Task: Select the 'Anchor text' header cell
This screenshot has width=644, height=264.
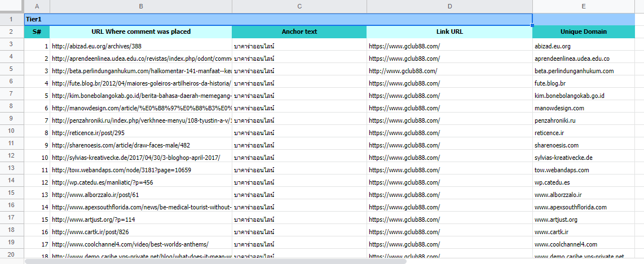Action: click(x=299, y=32)
